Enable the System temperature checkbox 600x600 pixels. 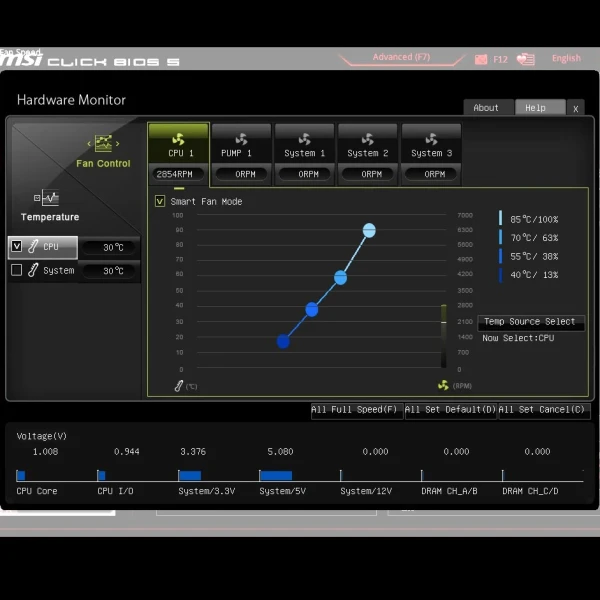coord(16,270)
